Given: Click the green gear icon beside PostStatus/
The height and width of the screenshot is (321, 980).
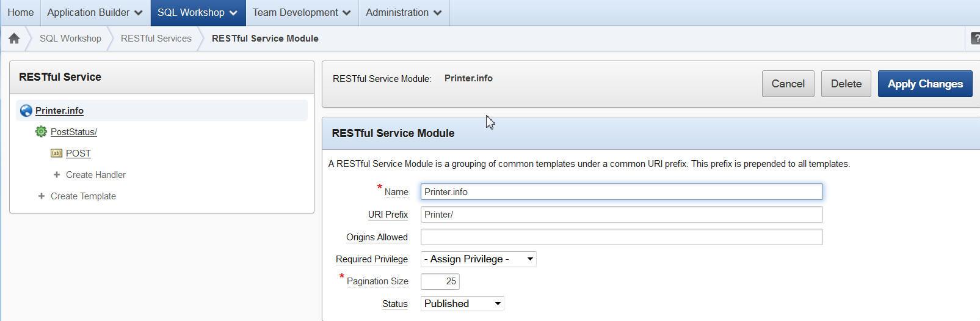Looking at the screenshot, I should tap(41, 131).
